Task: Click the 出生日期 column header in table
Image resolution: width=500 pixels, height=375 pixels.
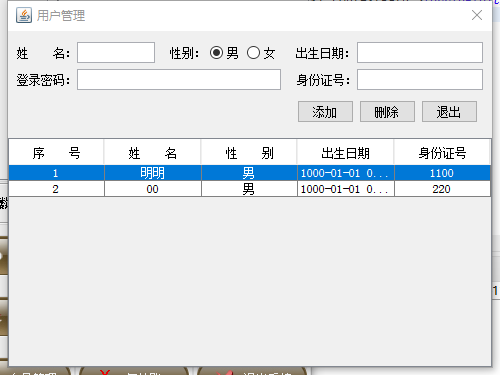Action: point(346,153)
